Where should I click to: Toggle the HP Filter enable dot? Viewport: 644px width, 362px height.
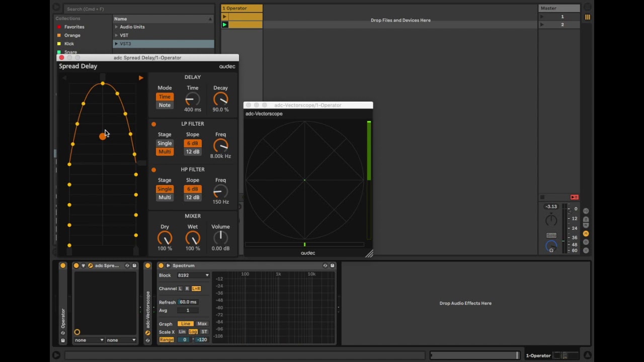pos(153,170)
